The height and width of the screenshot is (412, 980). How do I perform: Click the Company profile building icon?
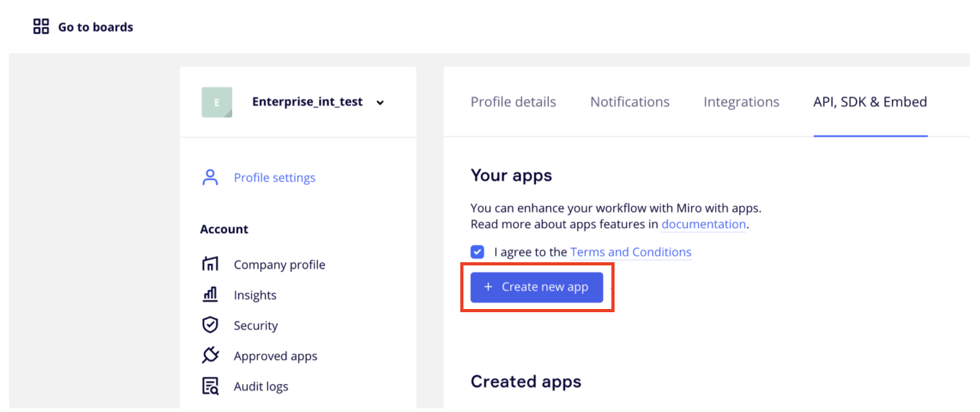[210, 264]
